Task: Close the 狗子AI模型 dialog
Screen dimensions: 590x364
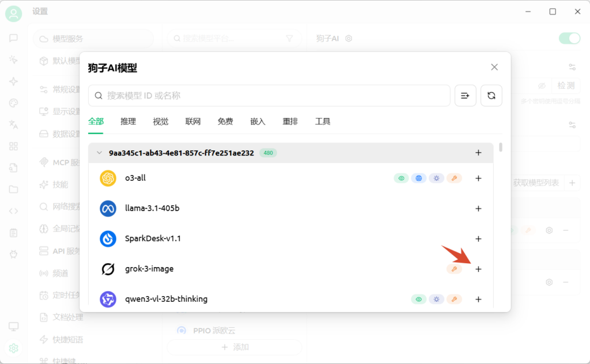Action: [494, 67]
